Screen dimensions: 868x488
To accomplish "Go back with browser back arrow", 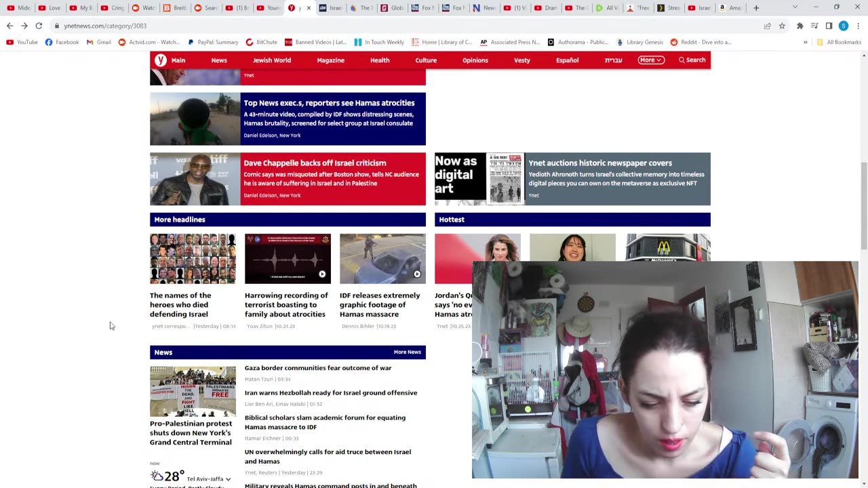I will click(9, 26).
